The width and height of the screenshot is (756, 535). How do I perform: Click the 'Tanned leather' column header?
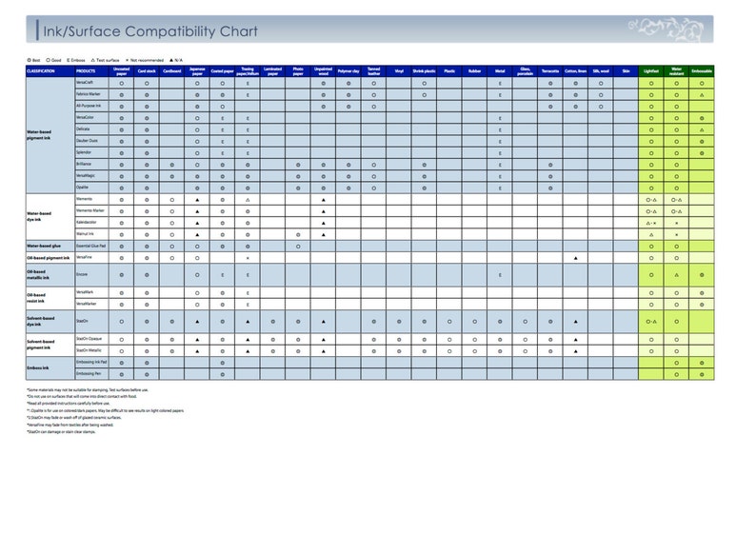[373, 71]
